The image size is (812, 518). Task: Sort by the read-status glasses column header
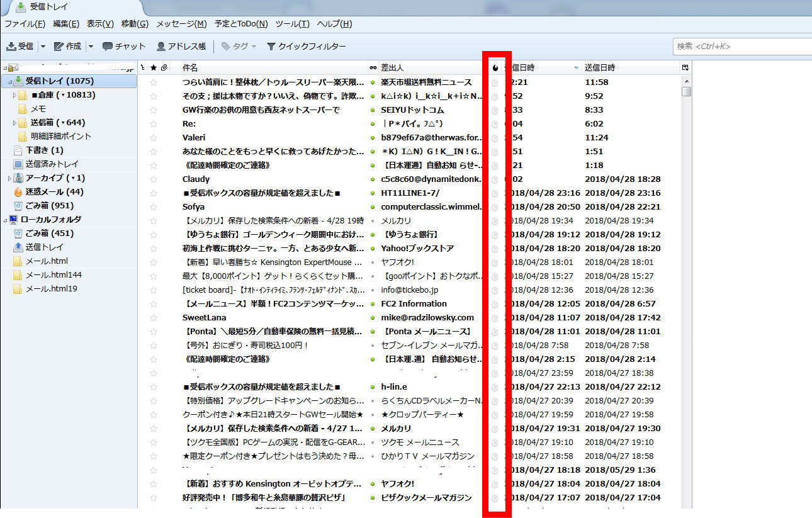pyautogui.click(x=373, y=67)
